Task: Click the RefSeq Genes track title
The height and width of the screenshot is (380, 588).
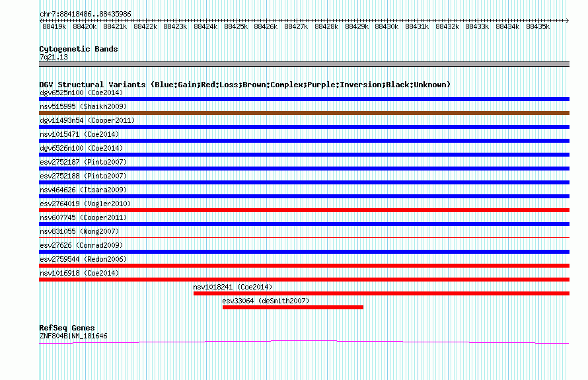Action: tap(67, 328)
